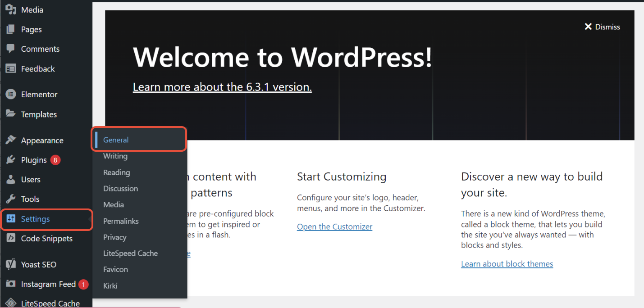Click the Settings sliders icon
The height and width of the screenshot is (308, 644).
pos(11,219)
